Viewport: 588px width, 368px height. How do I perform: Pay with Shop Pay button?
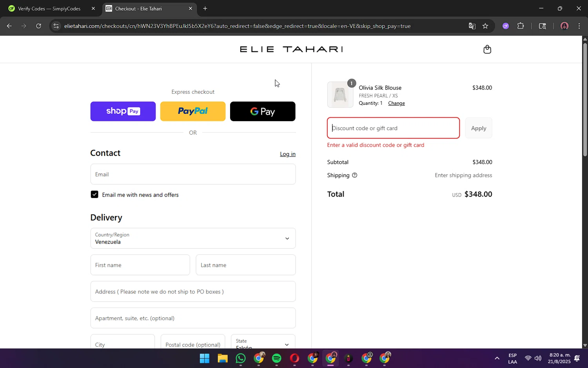click(x=123, y=111)
